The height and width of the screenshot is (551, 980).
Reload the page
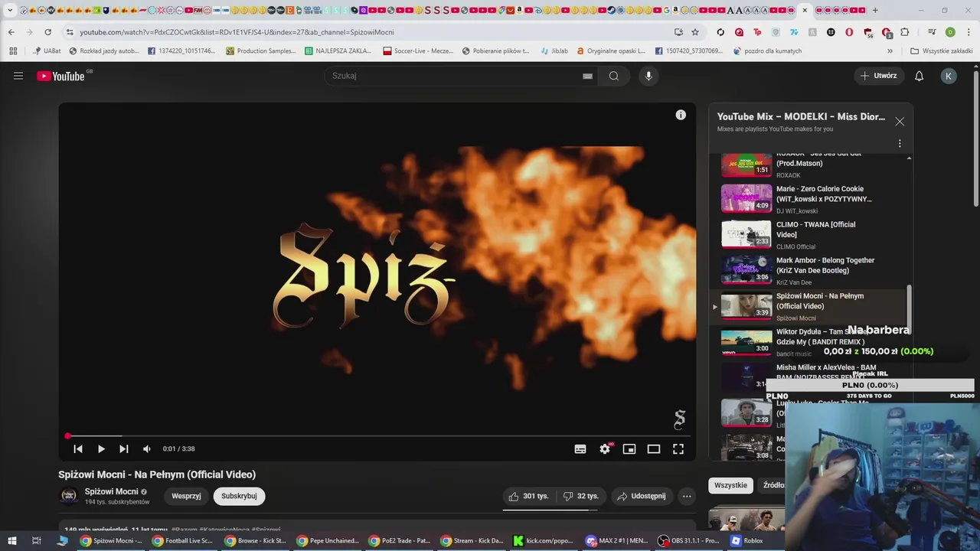pyautogui.click(x=47, y=32)
